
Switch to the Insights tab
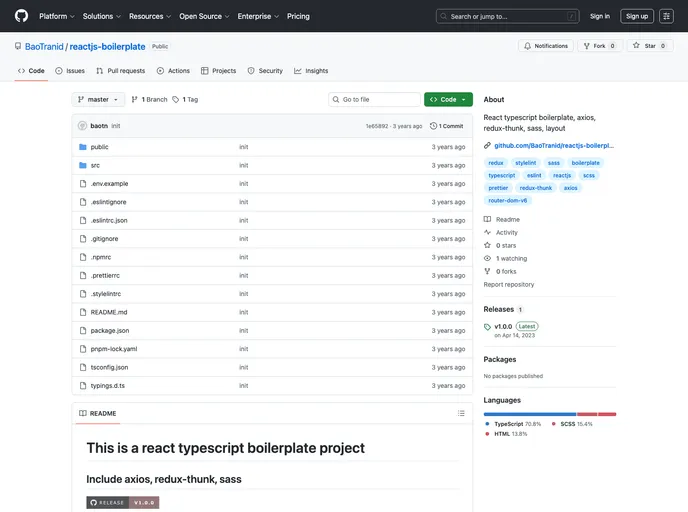tap(311, 71)
